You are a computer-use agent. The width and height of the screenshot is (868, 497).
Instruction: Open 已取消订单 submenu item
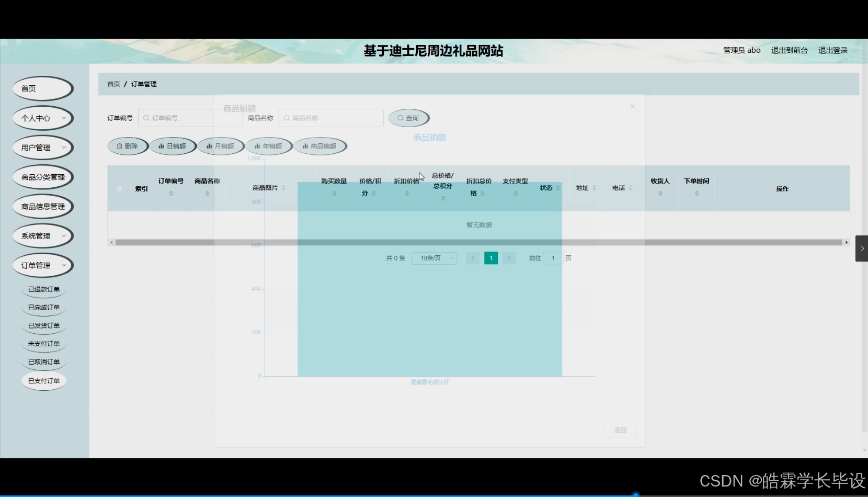(44, 362)
